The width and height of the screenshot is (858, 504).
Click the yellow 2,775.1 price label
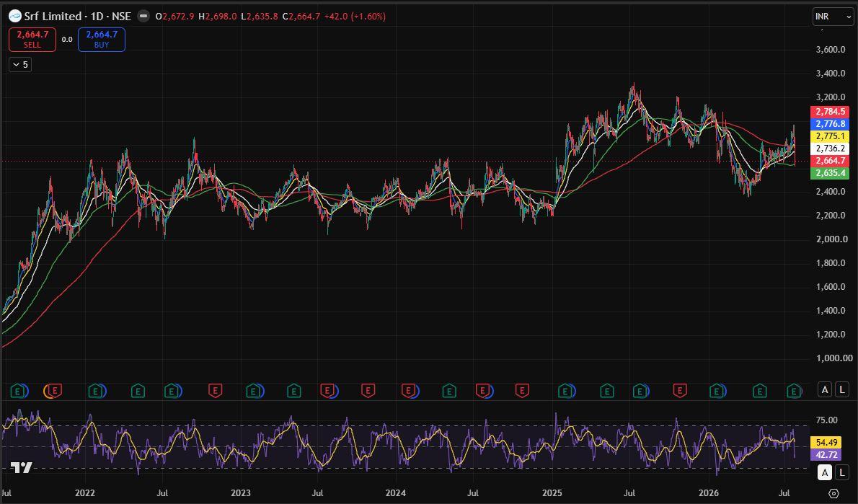830,136
